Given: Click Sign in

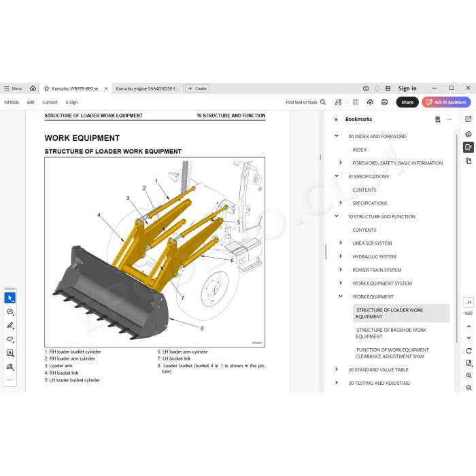Looking at the screenshot, I should click(407, 88).
